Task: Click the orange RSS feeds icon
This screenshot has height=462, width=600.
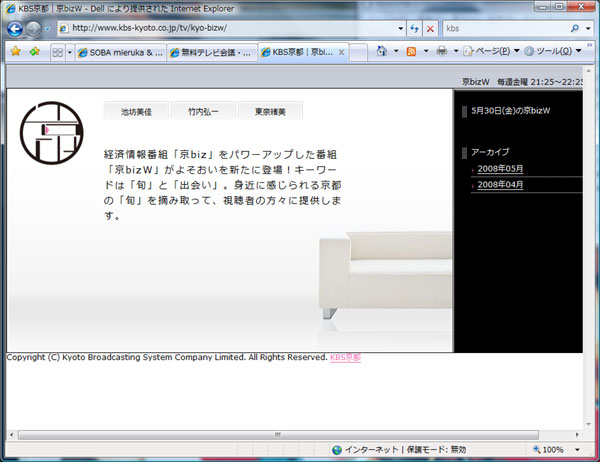Action: coord(411,51)
